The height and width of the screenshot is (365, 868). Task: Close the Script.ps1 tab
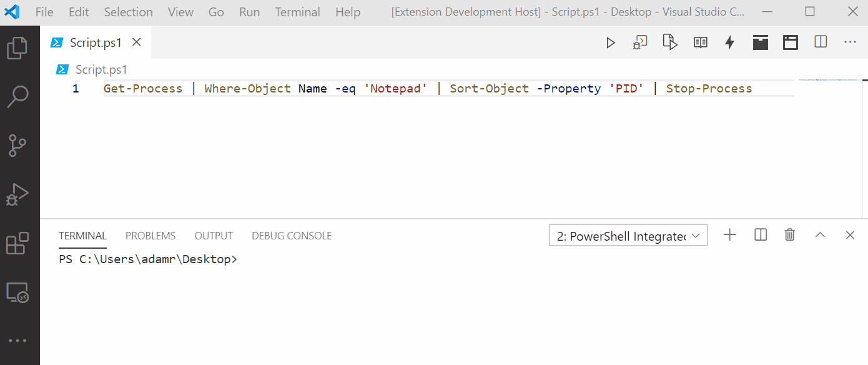coord(137,42)
